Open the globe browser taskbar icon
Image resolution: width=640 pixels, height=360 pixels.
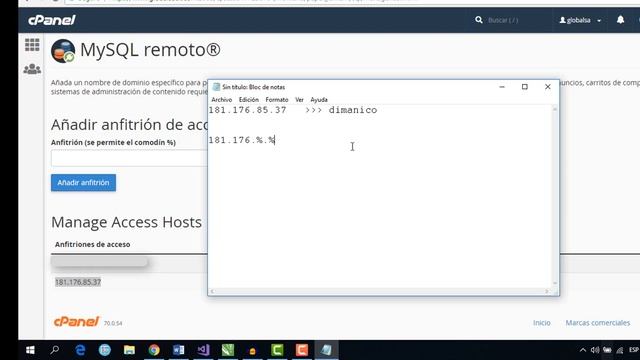105,350
